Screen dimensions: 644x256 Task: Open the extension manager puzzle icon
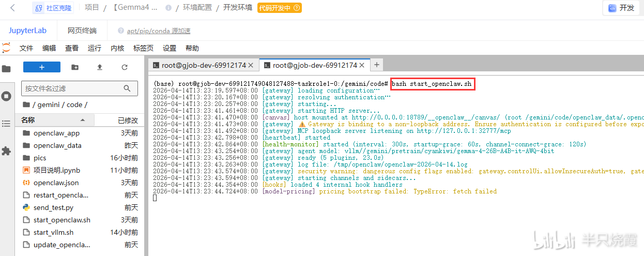click(6, 151)
